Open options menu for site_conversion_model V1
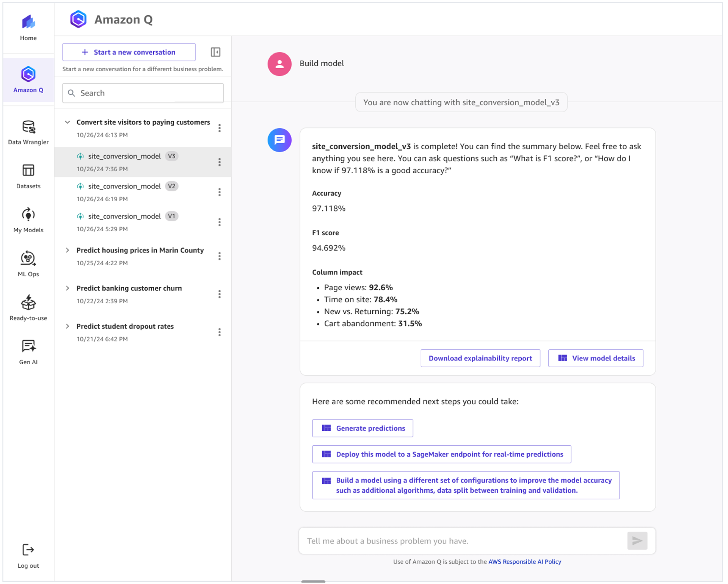728x584 pixels. [220, 222]
